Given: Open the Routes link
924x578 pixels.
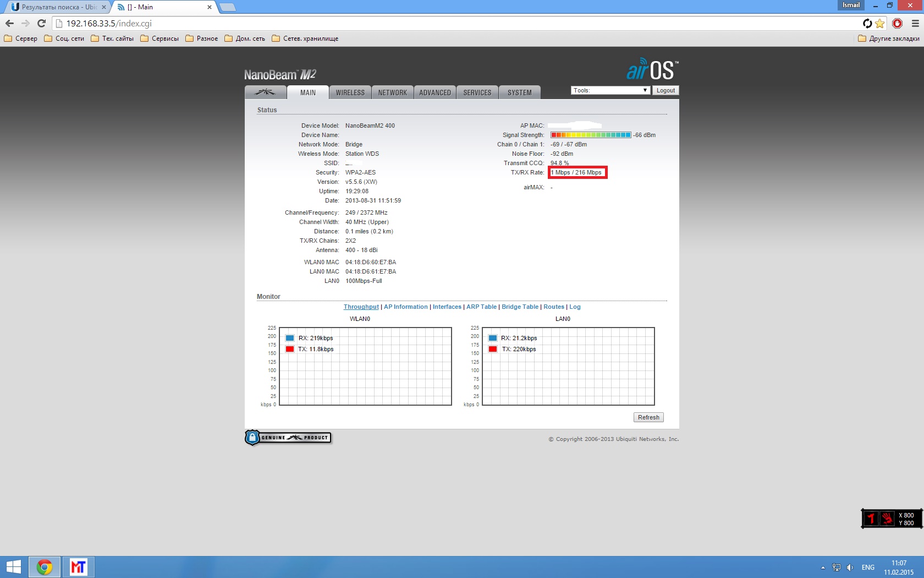Looking at the screenshot, I should [554, 307].
